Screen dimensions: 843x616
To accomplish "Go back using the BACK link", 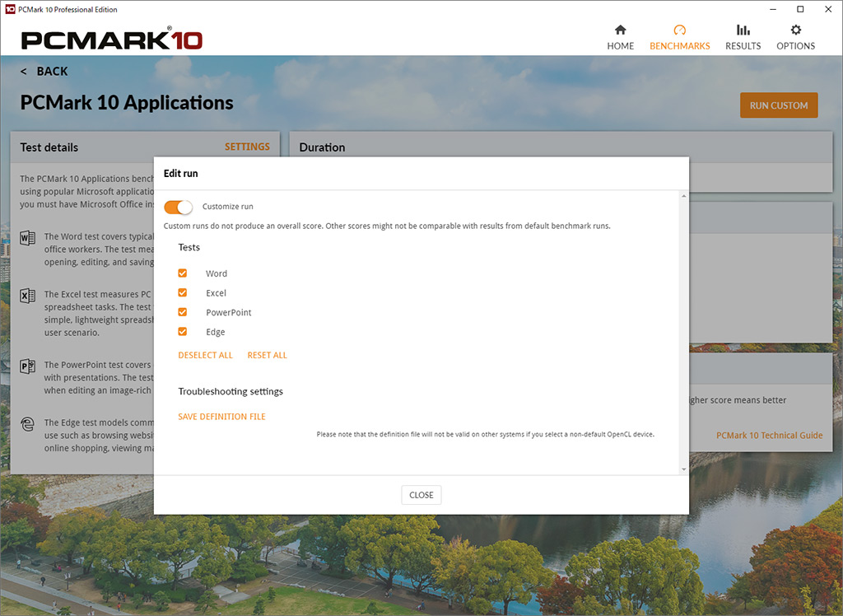I will pyautogui.click(x=44, y=72).
